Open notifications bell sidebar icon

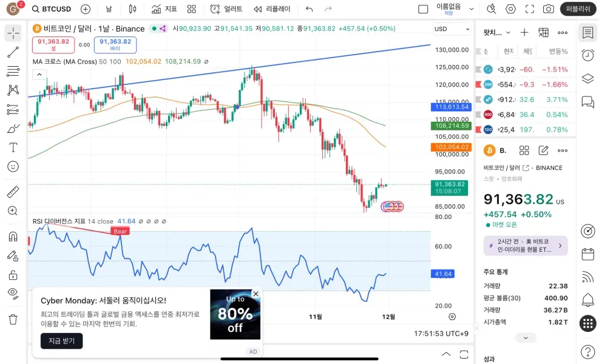587,300
